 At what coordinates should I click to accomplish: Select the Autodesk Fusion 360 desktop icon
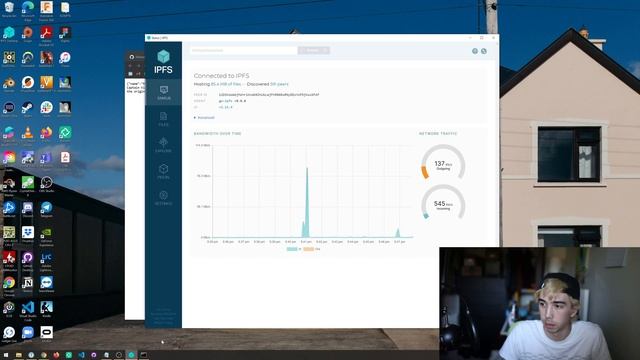46,10
